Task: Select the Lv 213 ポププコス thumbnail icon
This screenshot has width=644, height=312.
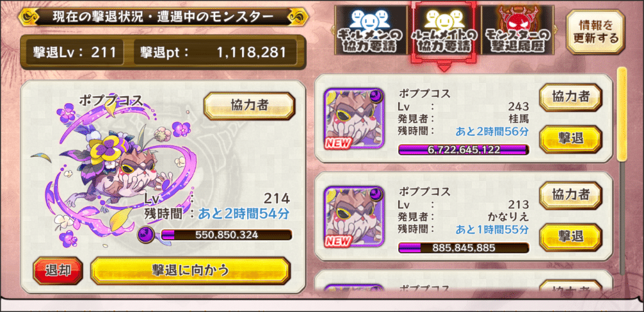Action: pyautogui.click(x=354, y=216)
